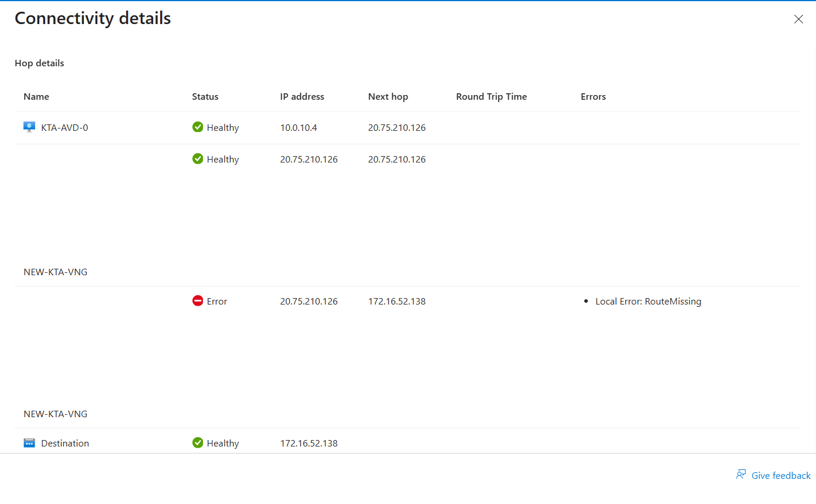Select Local Error: RouteMissing message
This screenshot has width=816, height=504.
pos(648,301)
